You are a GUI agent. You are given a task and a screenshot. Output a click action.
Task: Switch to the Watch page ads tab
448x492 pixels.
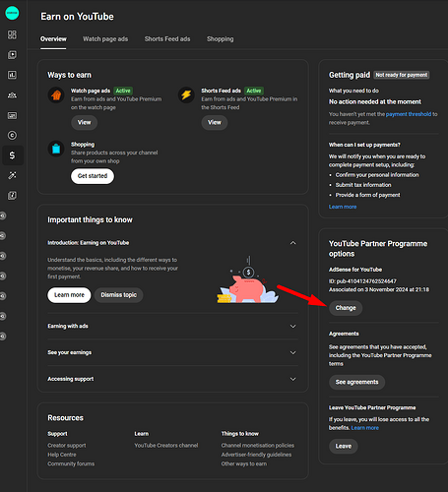point(105,39)
